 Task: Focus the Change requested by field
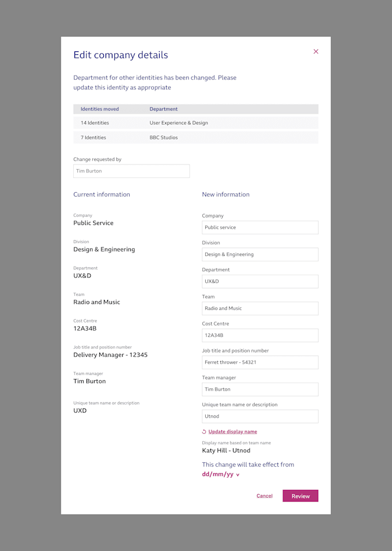pos(131,171)
